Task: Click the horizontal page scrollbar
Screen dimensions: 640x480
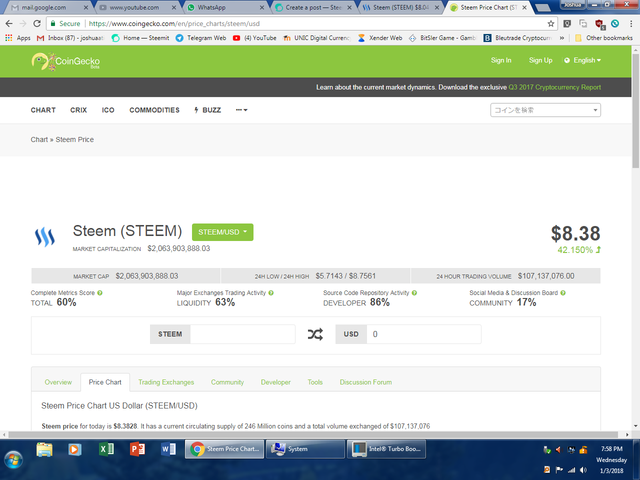Action: pos(313,435)
